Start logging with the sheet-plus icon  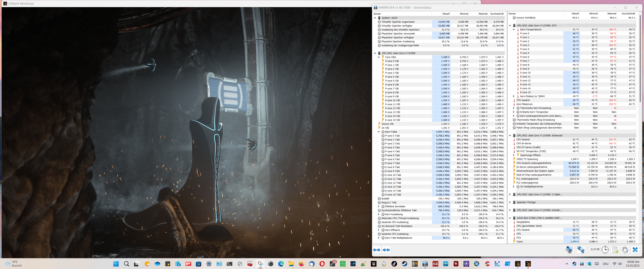615,250
